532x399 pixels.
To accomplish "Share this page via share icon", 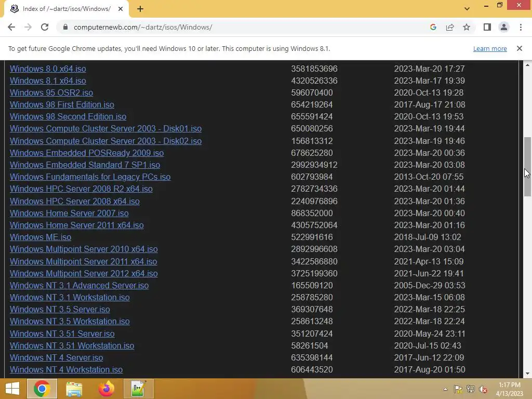I will pyautogui.click(x=450, y=27).
